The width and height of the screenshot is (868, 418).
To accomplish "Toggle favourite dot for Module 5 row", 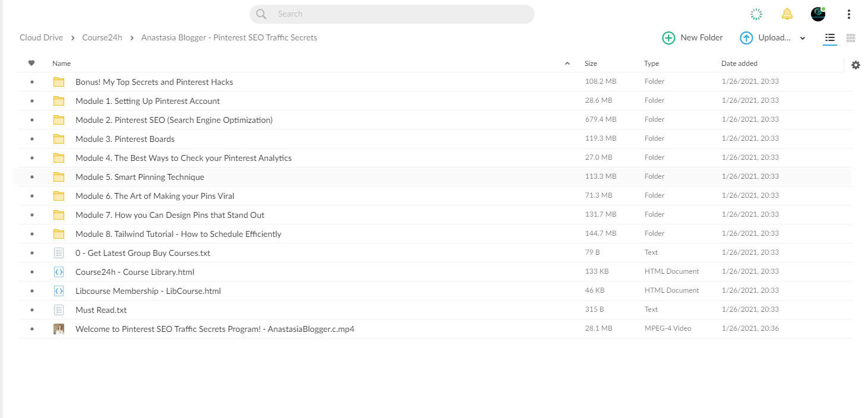I will pos(32,177).
